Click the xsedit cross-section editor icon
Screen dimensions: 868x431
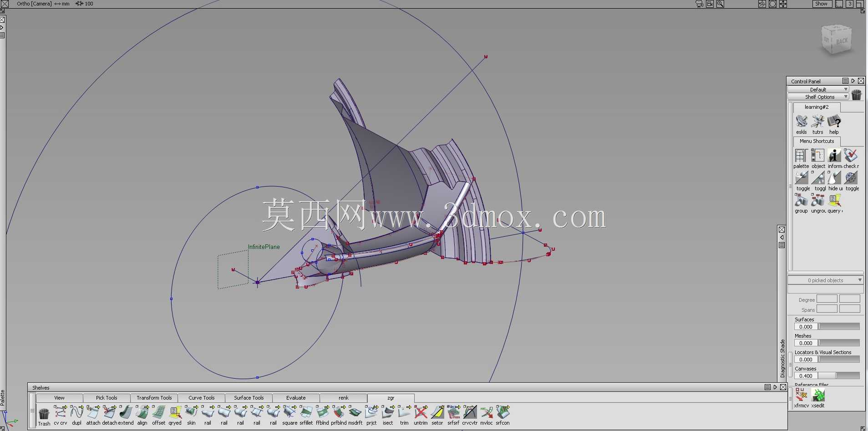pyautogui.click(x=818, y=395)
